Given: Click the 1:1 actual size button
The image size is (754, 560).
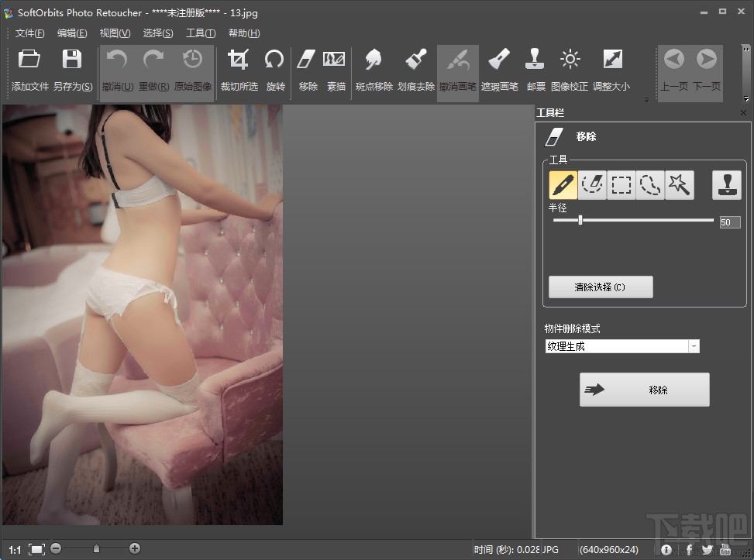Looking at the screenshot, I should pos(15,549).
